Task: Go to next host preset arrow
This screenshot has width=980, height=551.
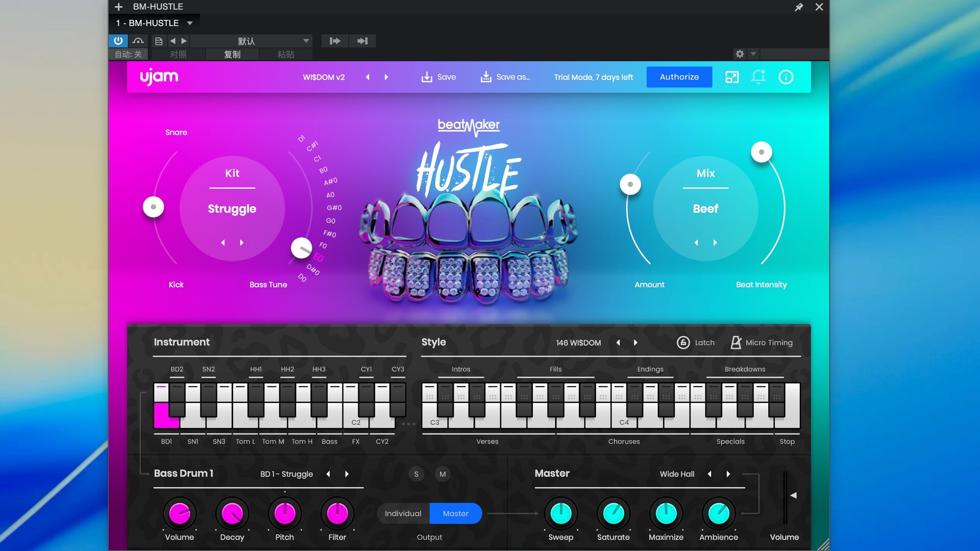Action: (x=184, y=41)
